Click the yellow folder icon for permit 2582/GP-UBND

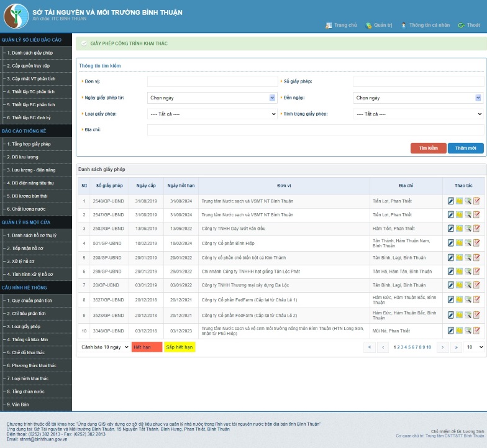click(460, 228)
